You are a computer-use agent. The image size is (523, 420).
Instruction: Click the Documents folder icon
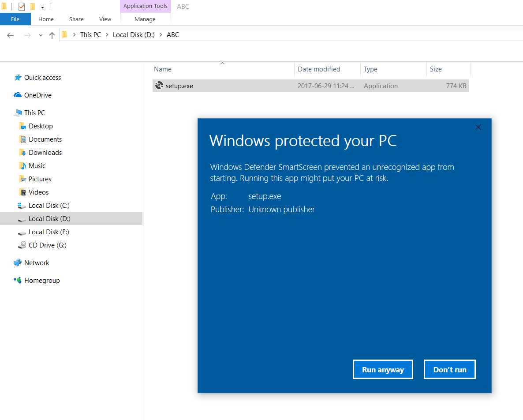pos(22,139)
